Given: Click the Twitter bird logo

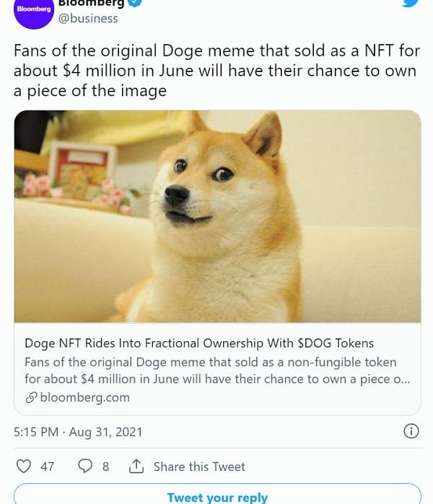Looking at the screenshot, I should coord(411,3).
